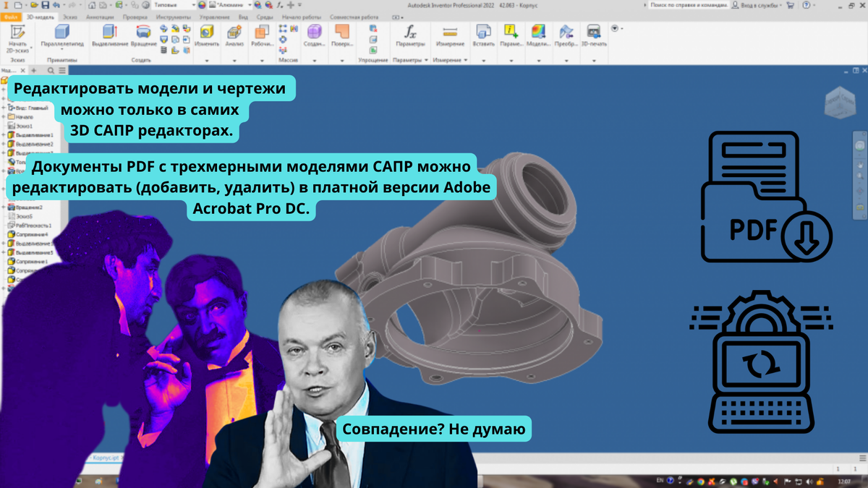868x488 pixels.
Task: Click the Insert (Вставить) icon
Action: pyautogui.click(x=482, y=35)
